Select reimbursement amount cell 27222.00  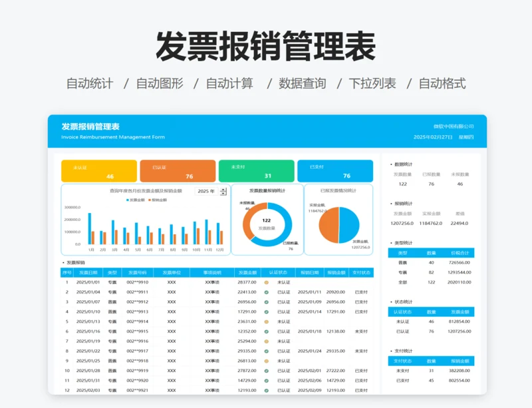coord(336,371)
